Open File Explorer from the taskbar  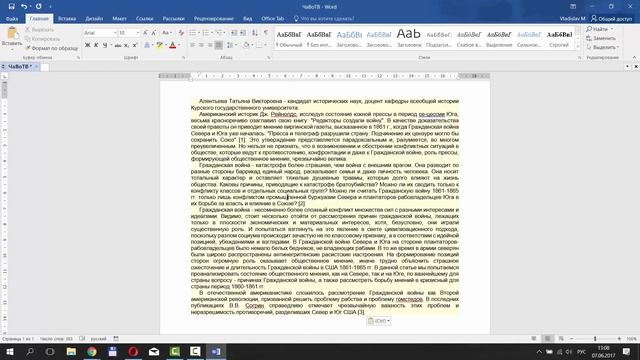click(x=71, y=351)
